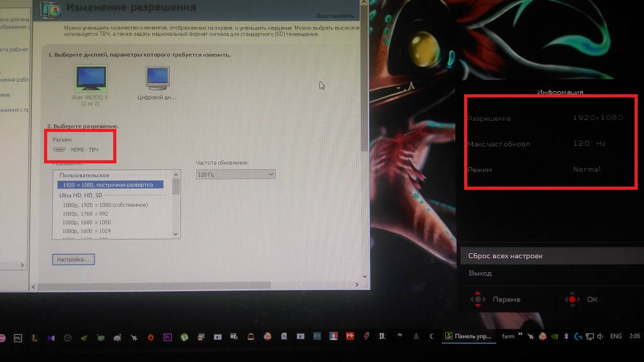
Task: Select the second digital display icon
Action: click(x=157, y=80)
